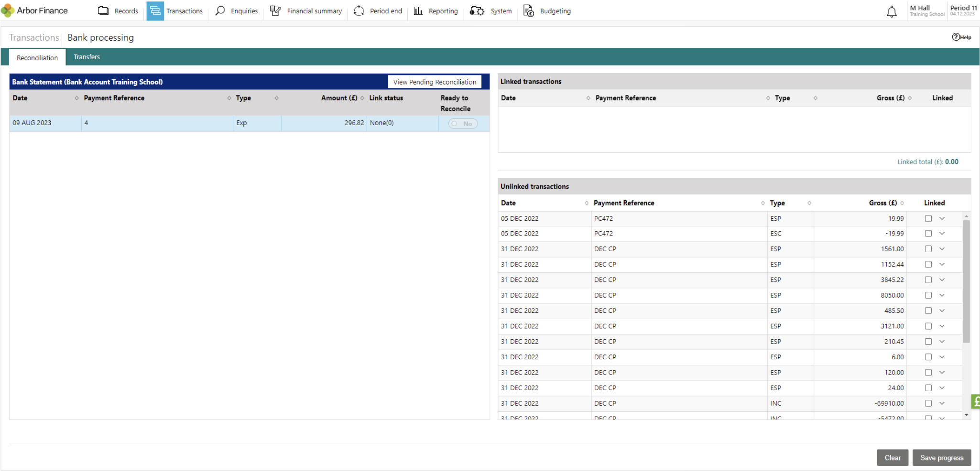Image resolution: width=980 pixels, height=471 pixels.
Task: Sort unlinked transactions by Gross amount
Action: tap(903, 203)
